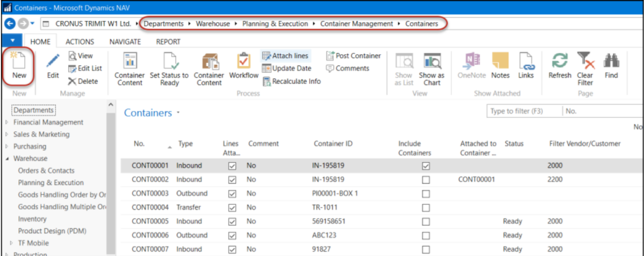Choose Edit List in ribbon
Viewport: 644px width, 256px height.
click(85, 69)
